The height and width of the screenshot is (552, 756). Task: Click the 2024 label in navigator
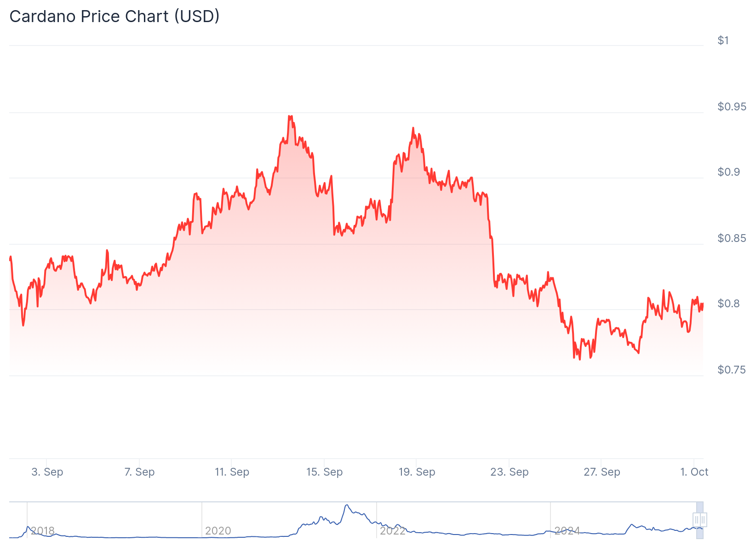click(567, 531)
